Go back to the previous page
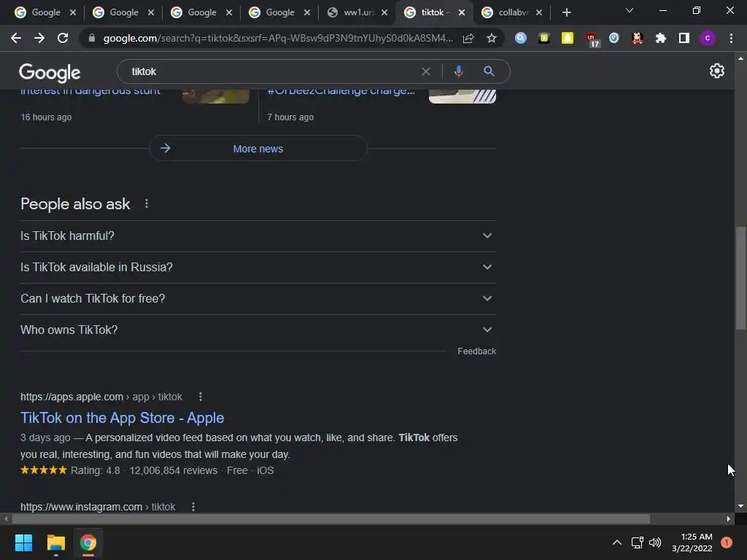Viewport: 747px width, 560px height. [x=16, y=38]
